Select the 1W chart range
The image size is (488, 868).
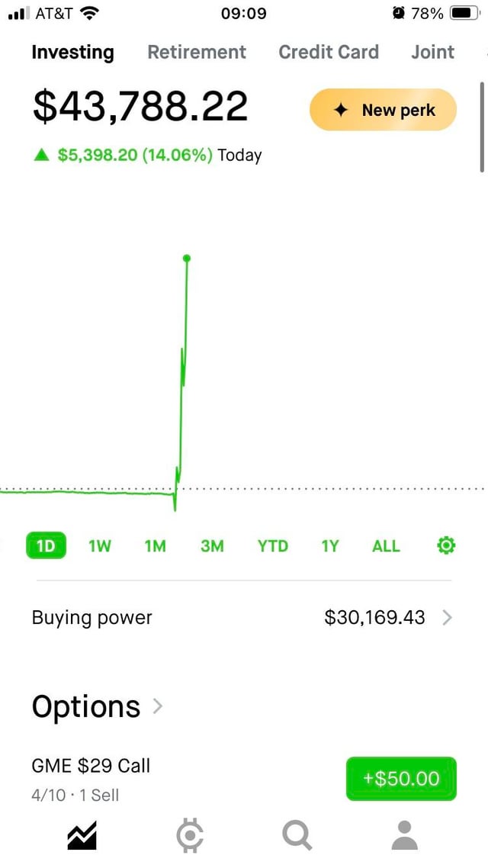point(100,546)
